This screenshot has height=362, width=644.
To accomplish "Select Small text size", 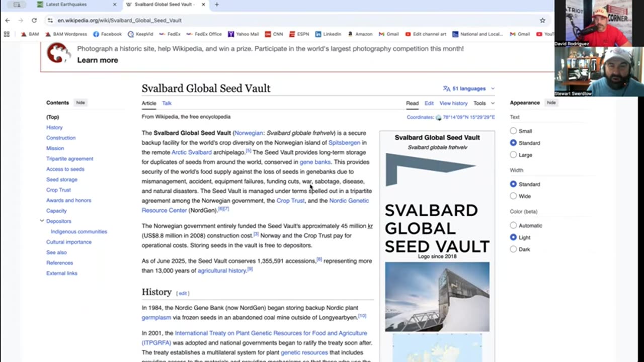I will point(513,131).
